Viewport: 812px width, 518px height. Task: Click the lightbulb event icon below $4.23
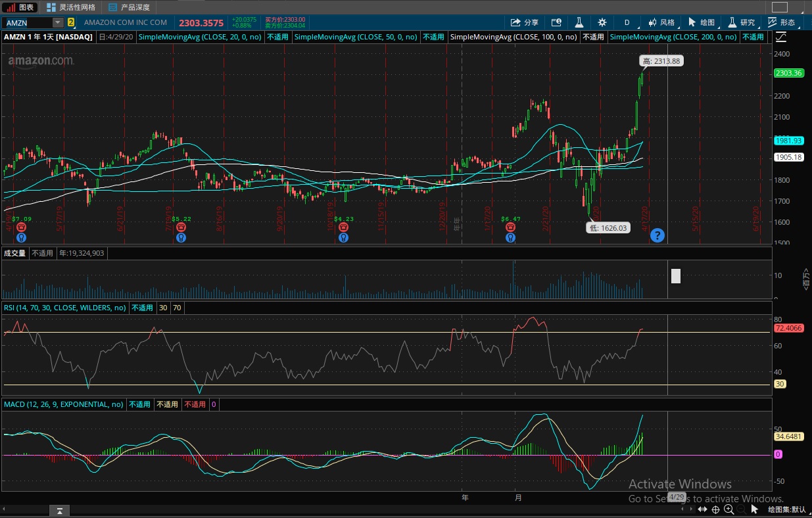click(x=343, y=237)
